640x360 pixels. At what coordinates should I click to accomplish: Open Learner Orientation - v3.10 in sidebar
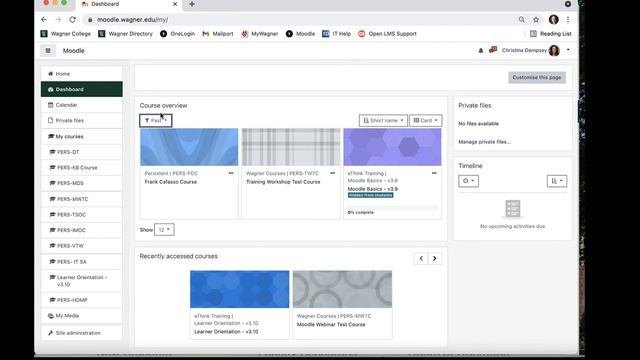coord(82,281)
